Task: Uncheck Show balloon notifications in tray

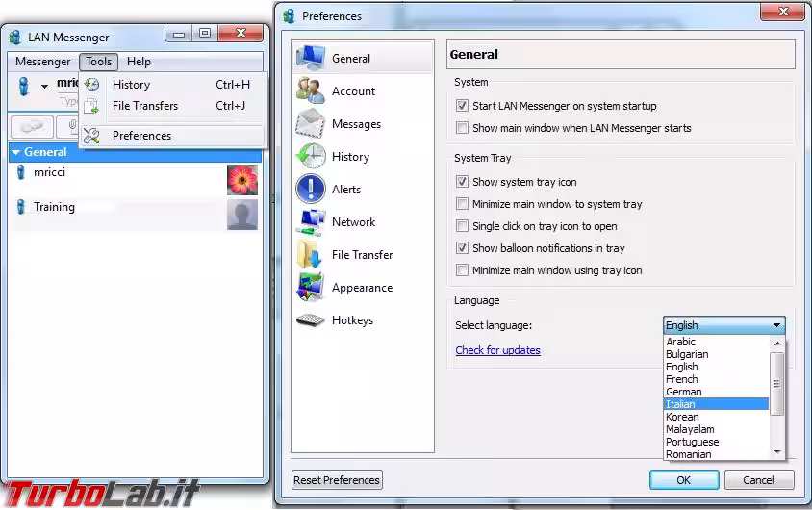Action: (463, 248)
